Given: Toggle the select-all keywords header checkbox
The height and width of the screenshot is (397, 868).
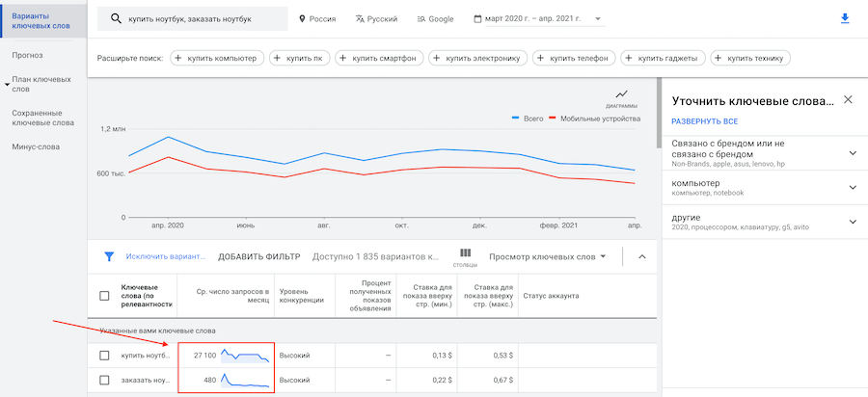Looking at the screenshot, I should point(105,296).
